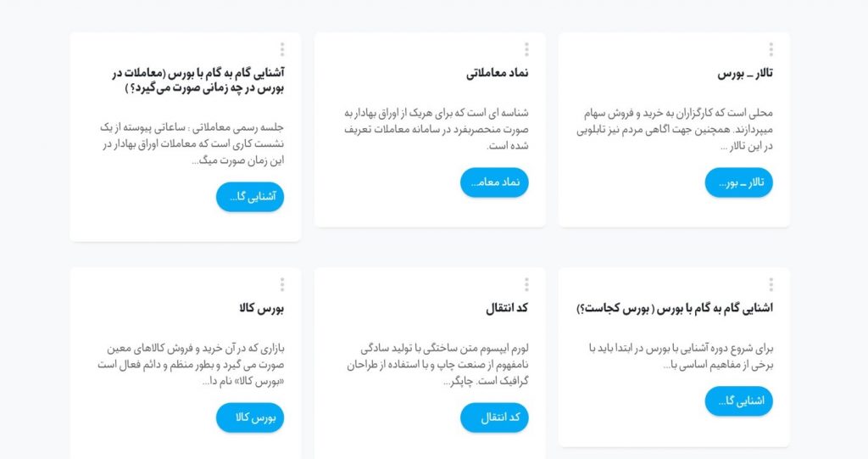This screenshot has height=459, width=868.
Task: Click the blue تالار ــ بور... button
Action: coord(738,182)
